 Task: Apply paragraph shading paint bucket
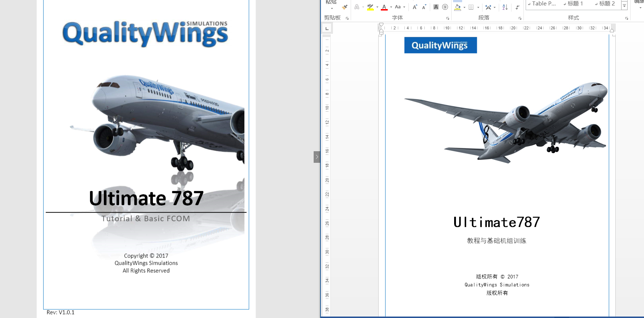457,7
